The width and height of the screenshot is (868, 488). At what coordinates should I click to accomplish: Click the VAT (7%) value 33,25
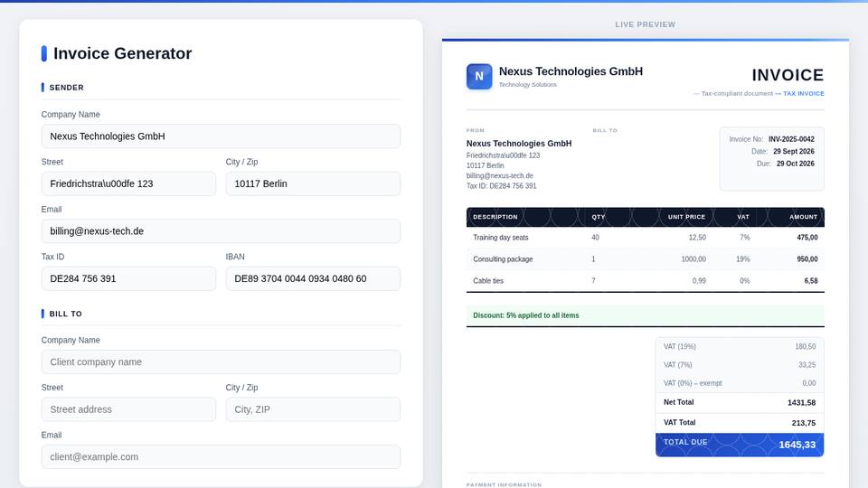pyautogui.click(x=807, y=365)
